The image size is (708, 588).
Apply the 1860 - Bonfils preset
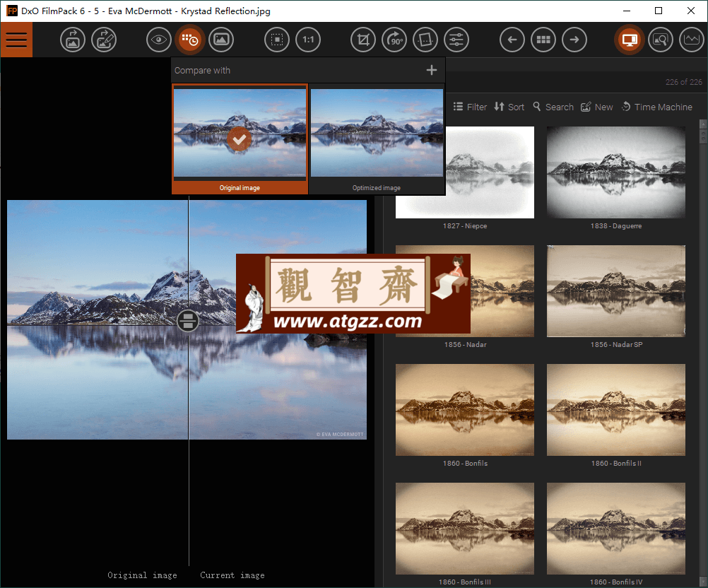coord(465,410)
